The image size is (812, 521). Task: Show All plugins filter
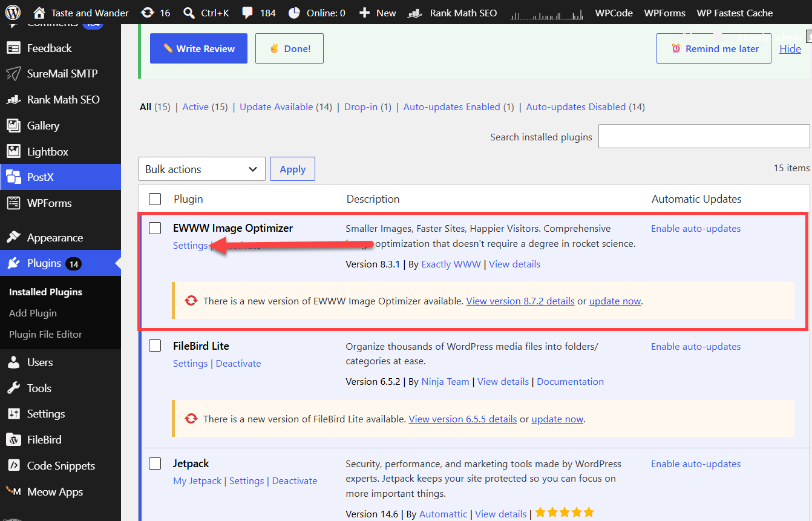(x=145, y=107)
